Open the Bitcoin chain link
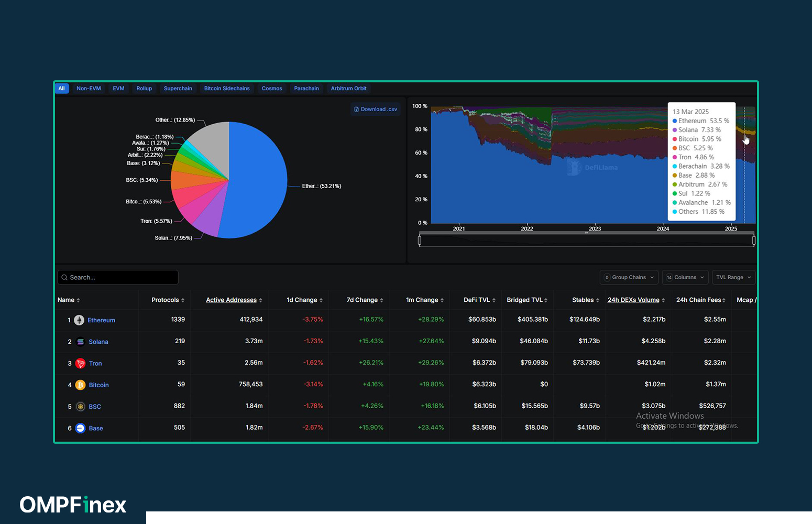This screenshot has width=812, height=524. point(99,385)
